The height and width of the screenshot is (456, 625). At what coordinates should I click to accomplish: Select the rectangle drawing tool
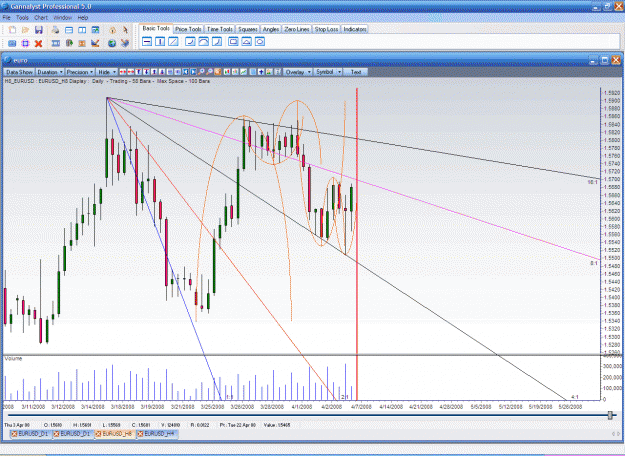(x=233, y=41)
